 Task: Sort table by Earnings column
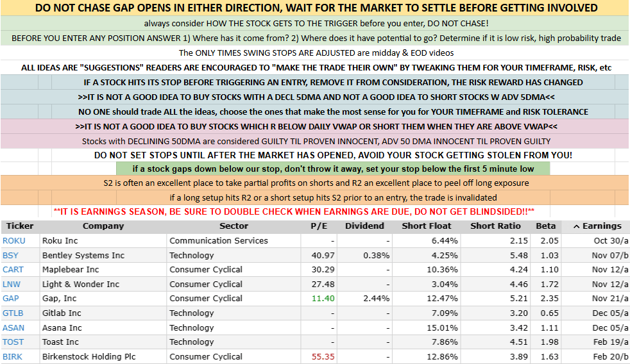(597, 226)
